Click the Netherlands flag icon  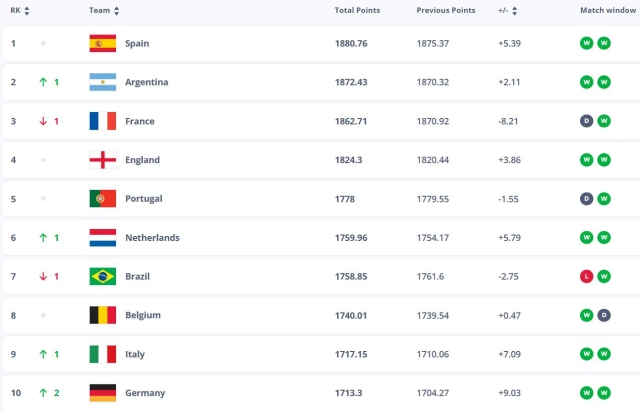click(x=103, y=237)
